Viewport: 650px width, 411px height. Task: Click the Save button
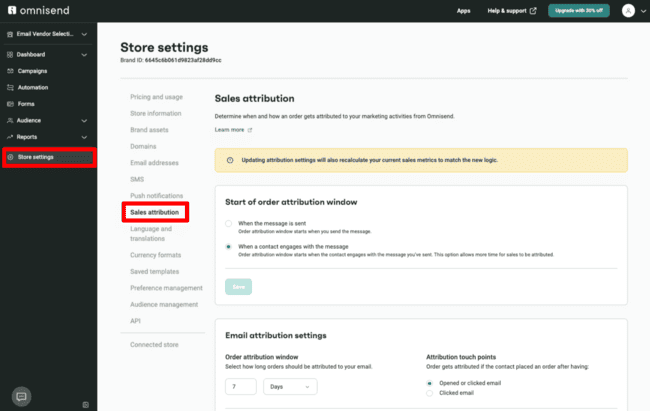click(x=238, y=287)
